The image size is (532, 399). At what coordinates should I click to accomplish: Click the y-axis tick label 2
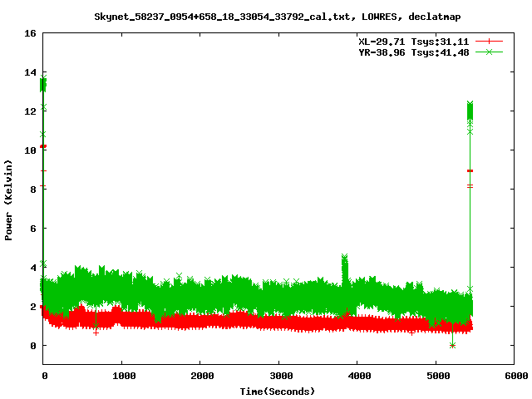(x=33, y=307)
